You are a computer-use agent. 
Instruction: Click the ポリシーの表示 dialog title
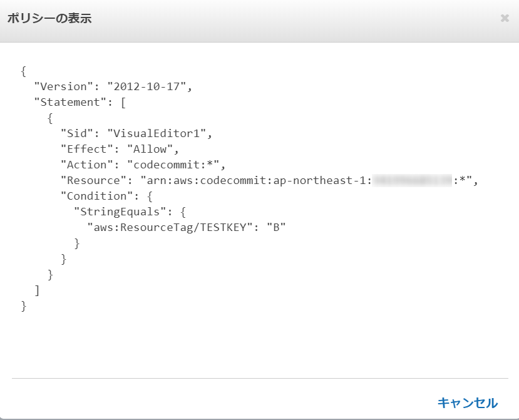[49, 18]
